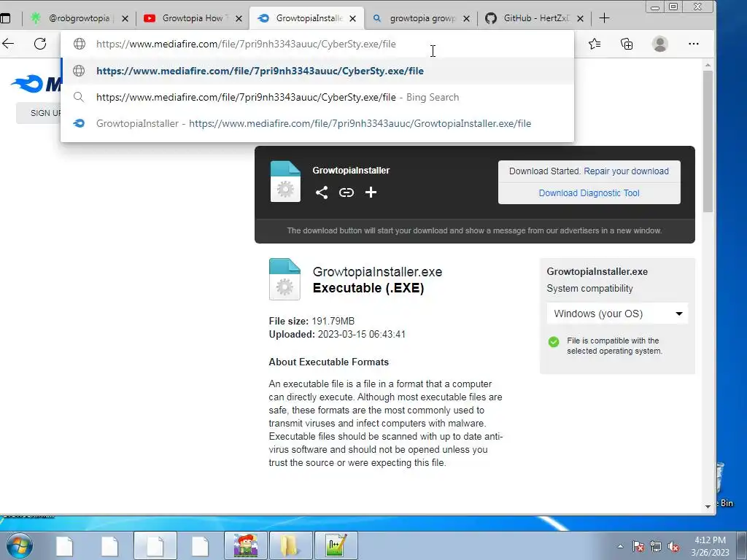Select the Bing Search suggestion for CyberSty.exe

[x=317, y=97]
